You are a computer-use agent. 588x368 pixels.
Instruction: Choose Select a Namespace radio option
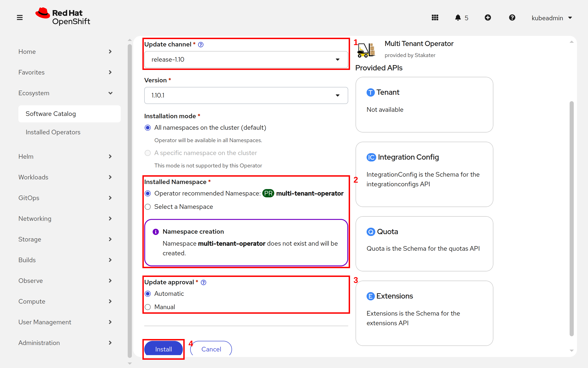click(148, 207)
